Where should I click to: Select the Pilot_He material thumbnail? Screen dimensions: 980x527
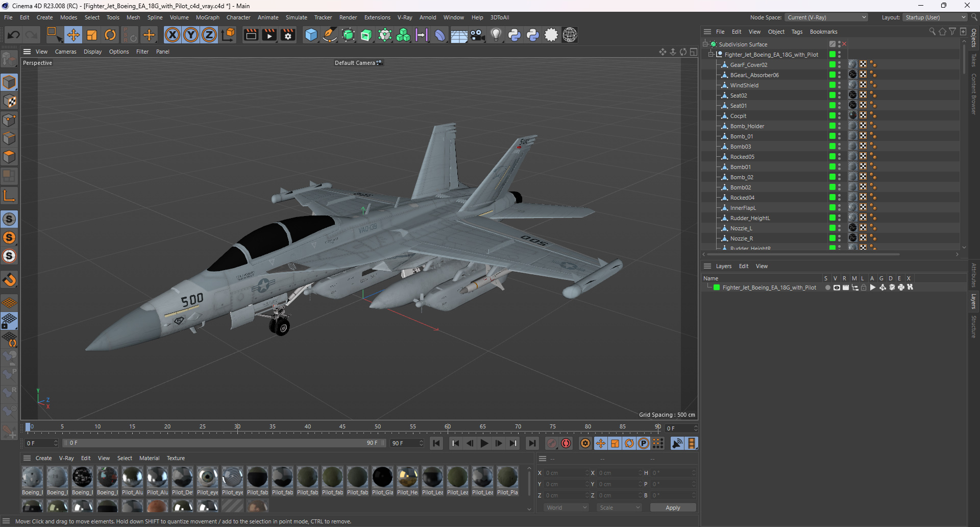click(x=407, y=481)
